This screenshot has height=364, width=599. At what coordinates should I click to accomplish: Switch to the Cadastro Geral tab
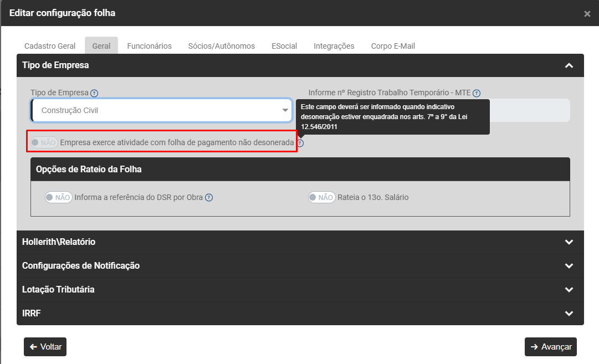click(50, 46)
